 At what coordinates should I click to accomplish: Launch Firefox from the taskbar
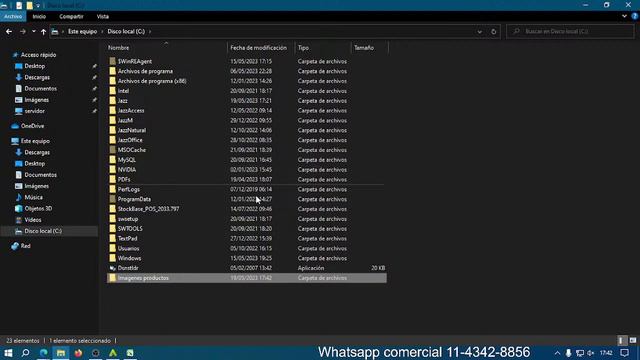[x=78, y=353]
